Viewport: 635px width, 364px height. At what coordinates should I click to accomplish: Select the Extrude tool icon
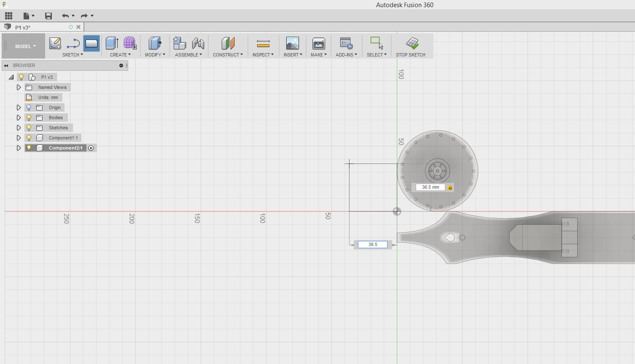(x=112, y=43)
